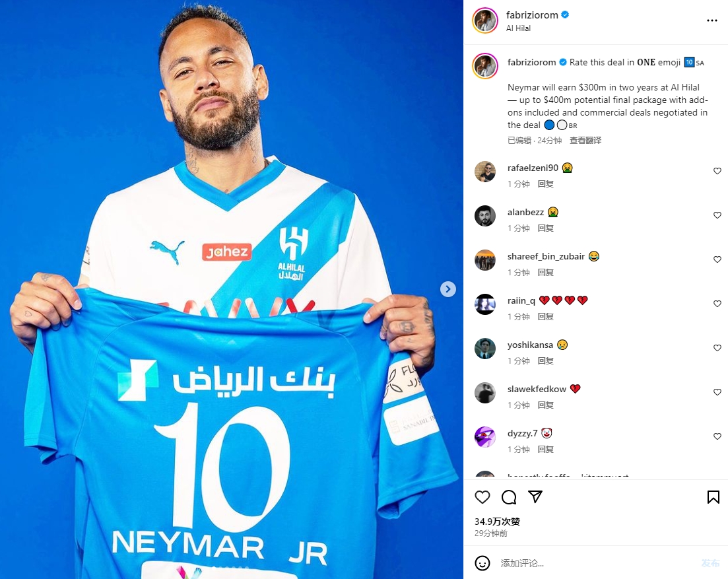Reply to yoshikansa's comment
This screenshot has width=728, height=579.
coord(546,360)
